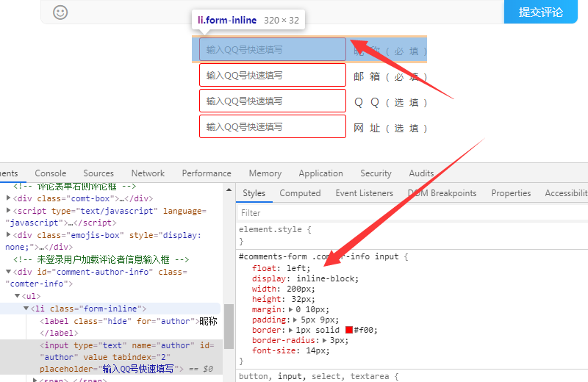
Task: Switch to the Properties tab
Action: coord(511,193)
